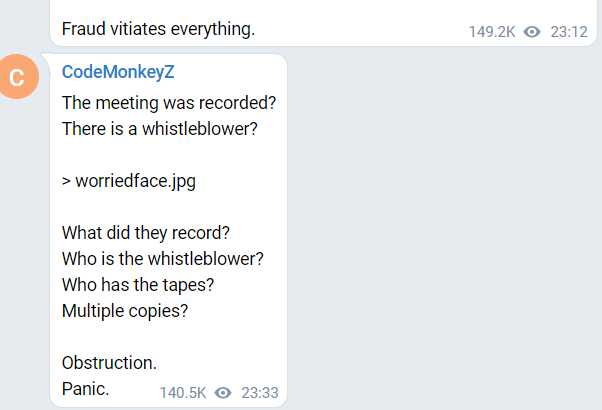Click the orange C avatar
Screen dimensions: 602x410
(x=16, y=78)
